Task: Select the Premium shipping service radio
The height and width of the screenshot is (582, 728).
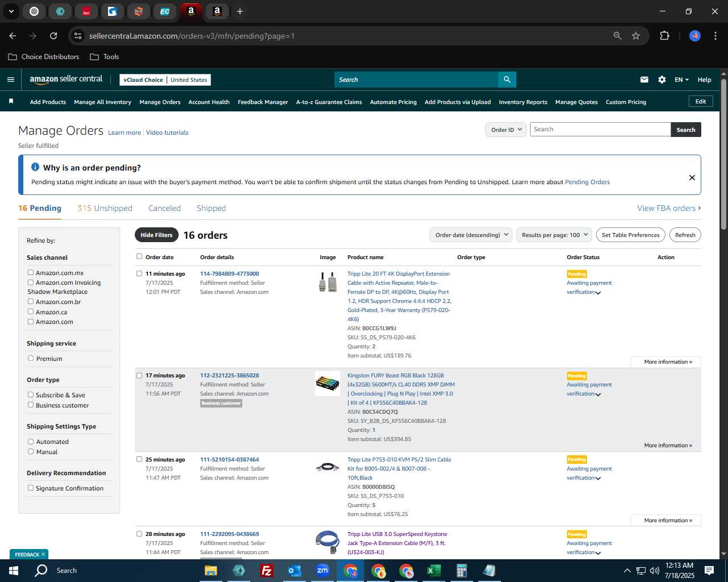Action: (31, 359)
